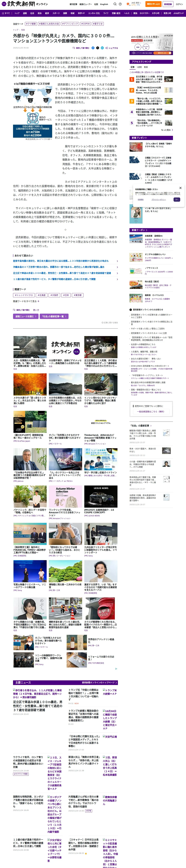Open the 科学・IT nav menu item
The width and height of the screenshot is (186, 868).
81,13
